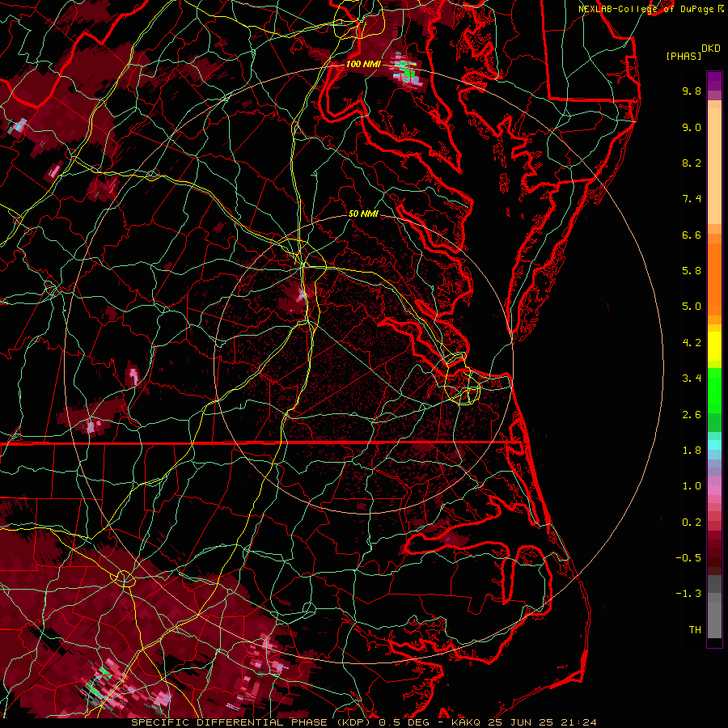Select the [PHAS] unit label
Screen dimensions: 728x728
click(x=684, y=57)
